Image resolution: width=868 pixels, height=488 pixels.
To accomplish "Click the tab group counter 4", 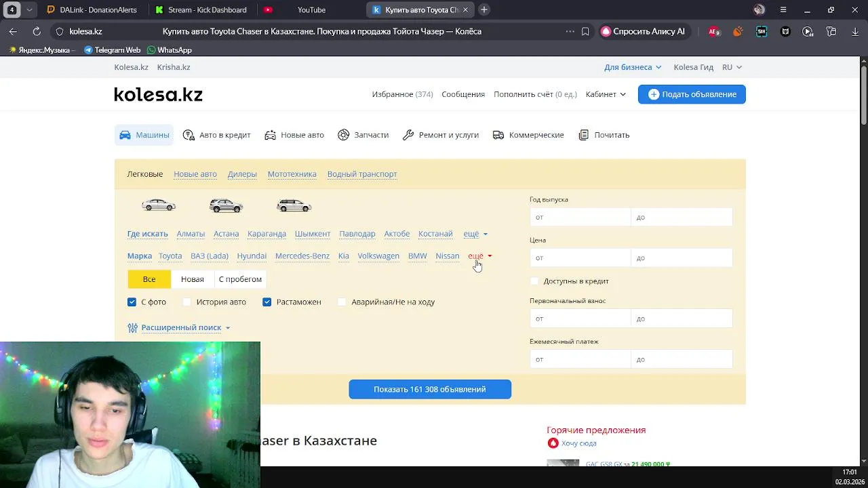I will point(12,9).
